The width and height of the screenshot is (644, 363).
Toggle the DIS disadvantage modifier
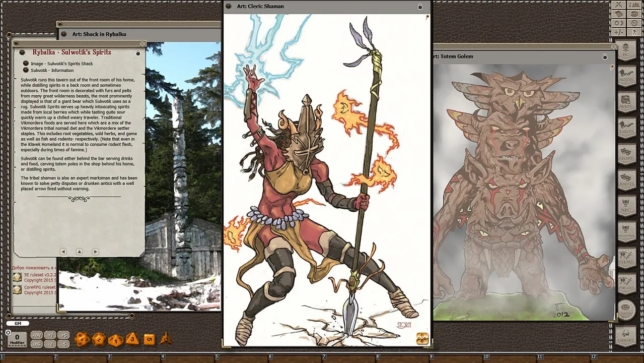(37, 344)
